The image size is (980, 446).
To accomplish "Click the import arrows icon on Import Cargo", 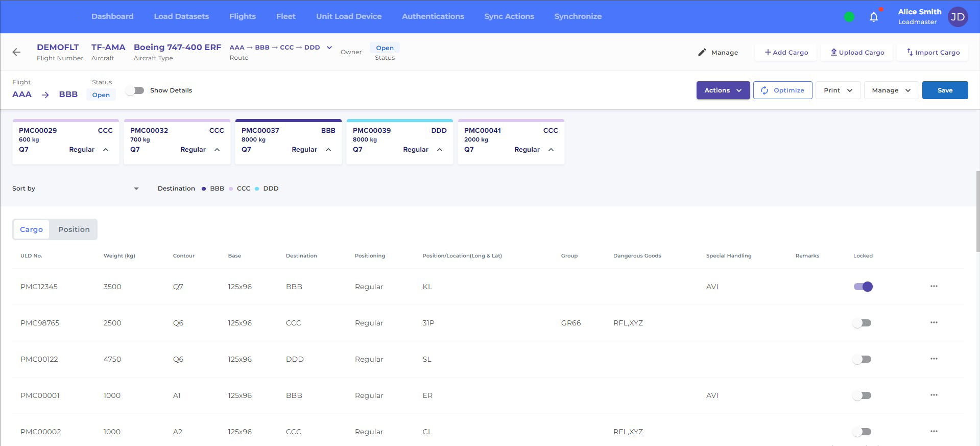I will click(910, 52).
